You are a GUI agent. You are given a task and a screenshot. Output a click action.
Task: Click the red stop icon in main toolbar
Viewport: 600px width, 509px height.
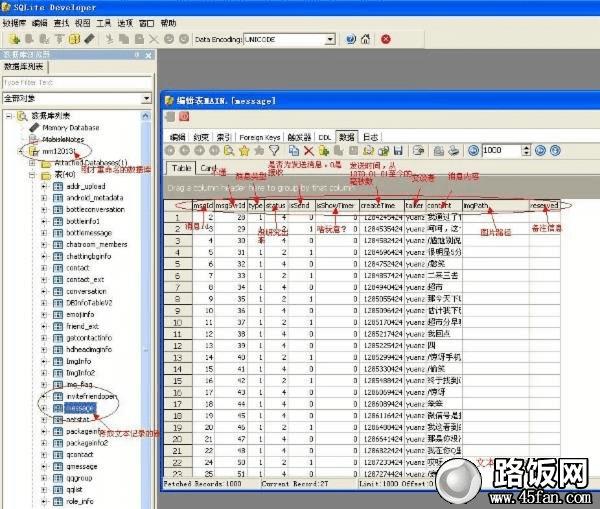point(386,39)
